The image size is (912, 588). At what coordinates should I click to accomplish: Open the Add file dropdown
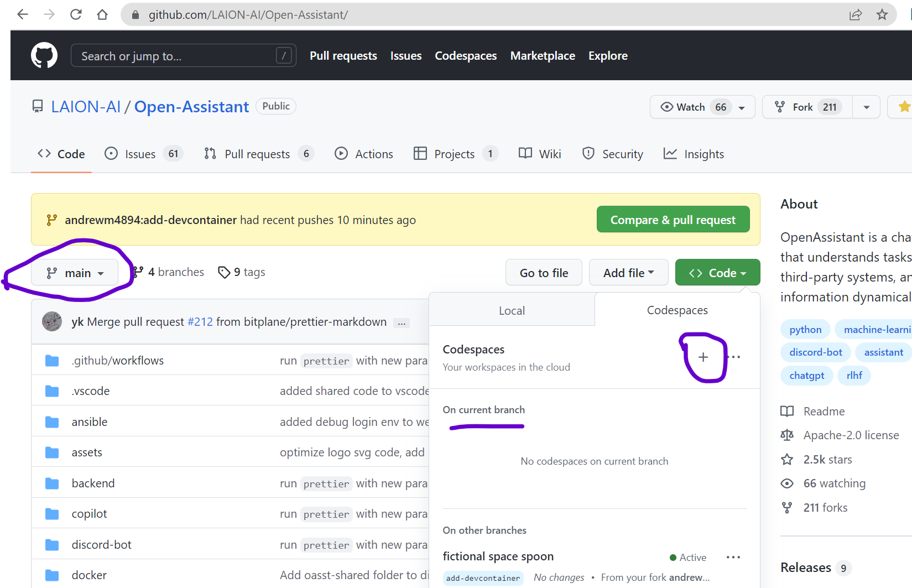click(629, 273)
